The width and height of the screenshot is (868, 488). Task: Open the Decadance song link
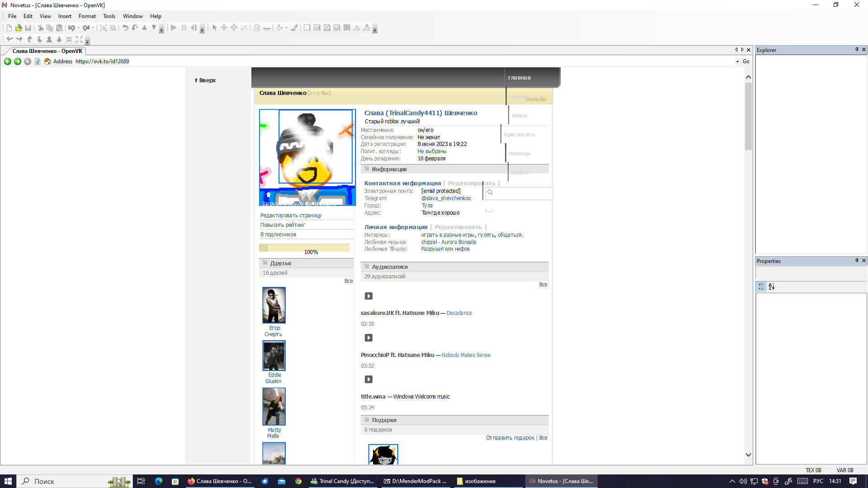[459, 313]
